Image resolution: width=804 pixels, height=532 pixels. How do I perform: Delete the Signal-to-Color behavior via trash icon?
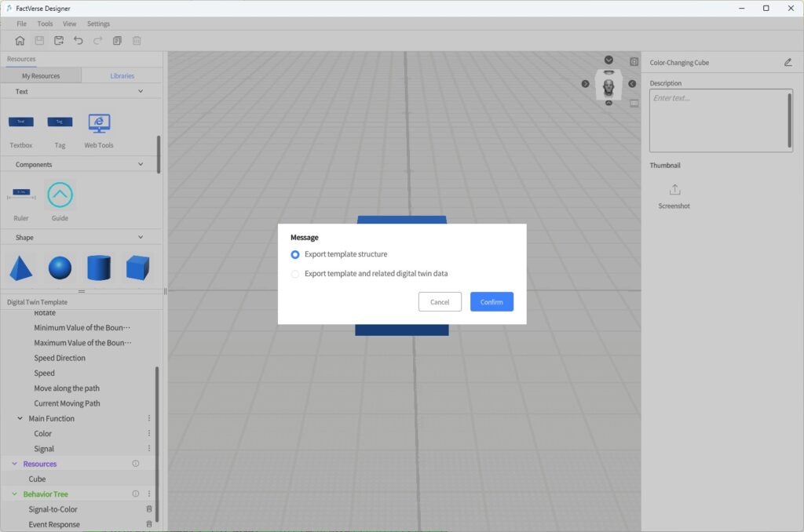click(x=149, y=508)
